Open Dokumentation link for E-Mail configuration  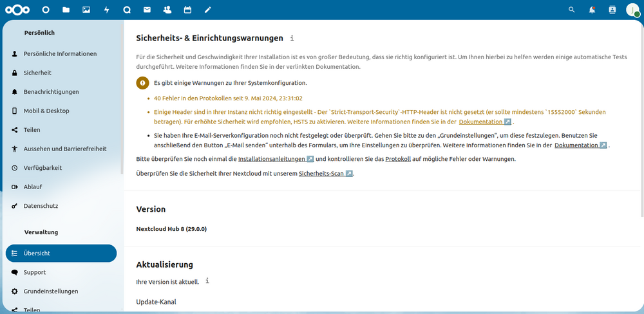coord(581,145)
